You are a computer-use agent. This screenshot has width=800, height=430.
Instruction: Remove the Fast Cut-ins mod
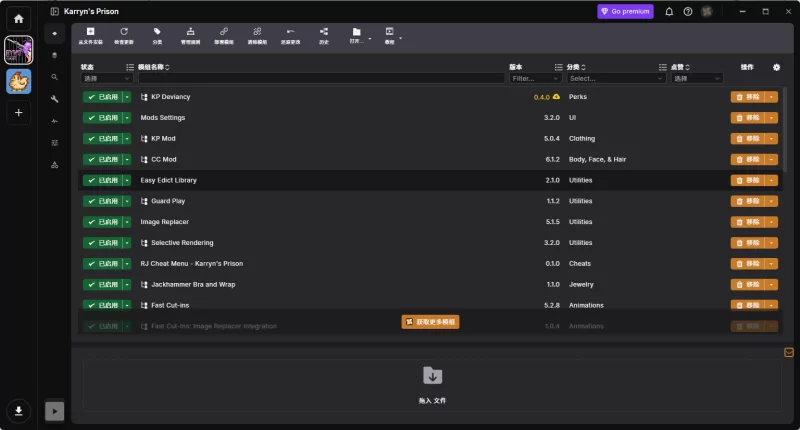coord(748,305)
